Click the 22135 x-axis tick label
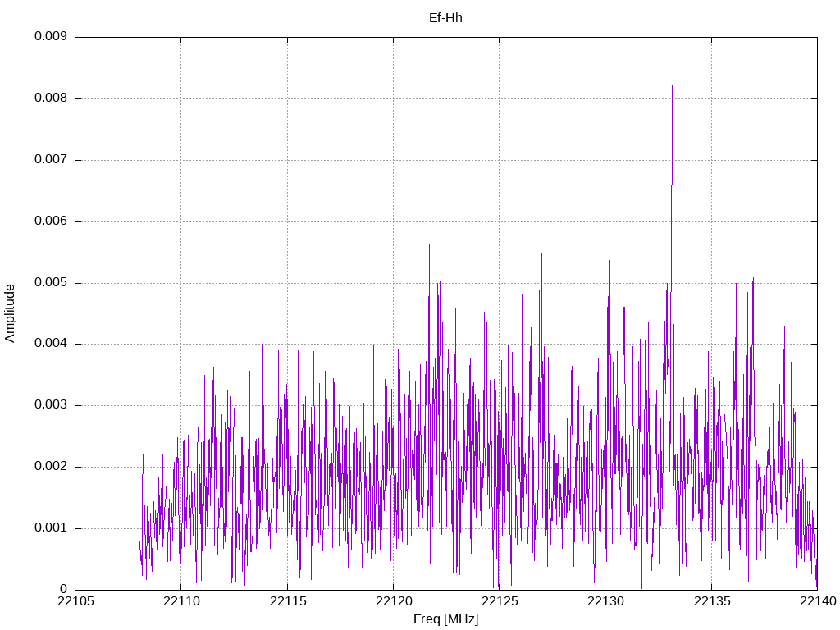 [712, 601]
